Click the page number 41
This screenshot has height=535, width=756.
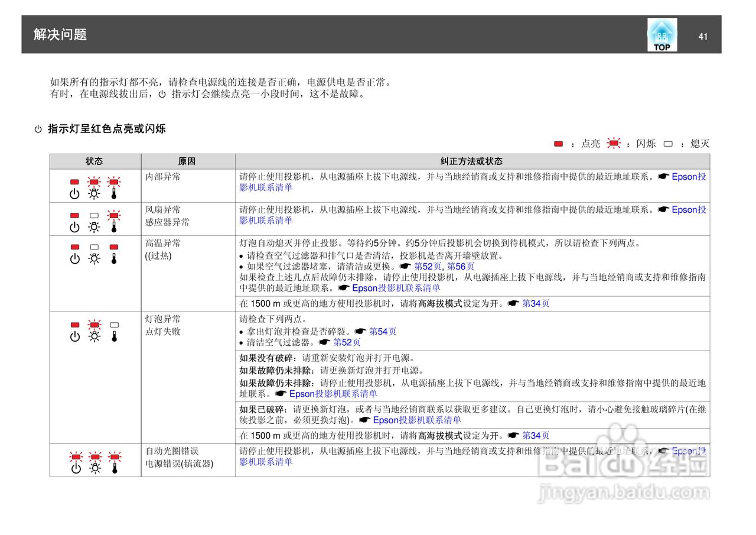pos(703,36)
